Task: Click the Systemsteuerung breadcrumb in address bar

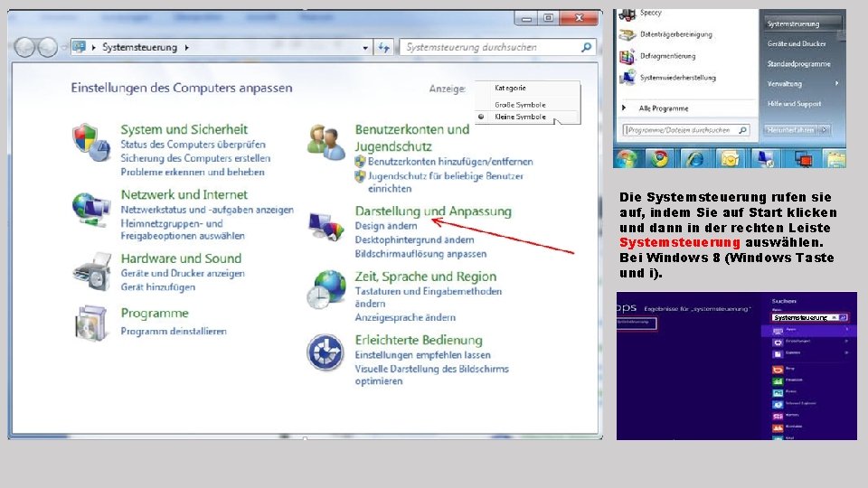Action: [139, 48]
